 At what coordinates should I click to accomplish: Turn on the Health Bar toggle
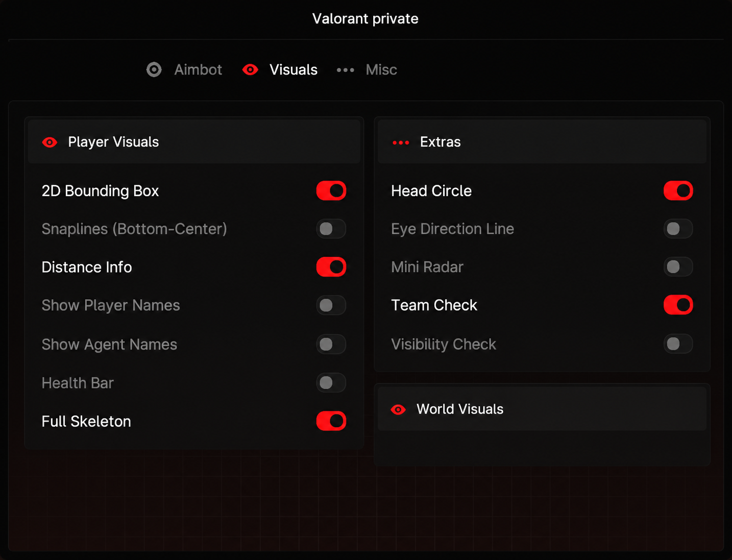[x=331, y=382]
